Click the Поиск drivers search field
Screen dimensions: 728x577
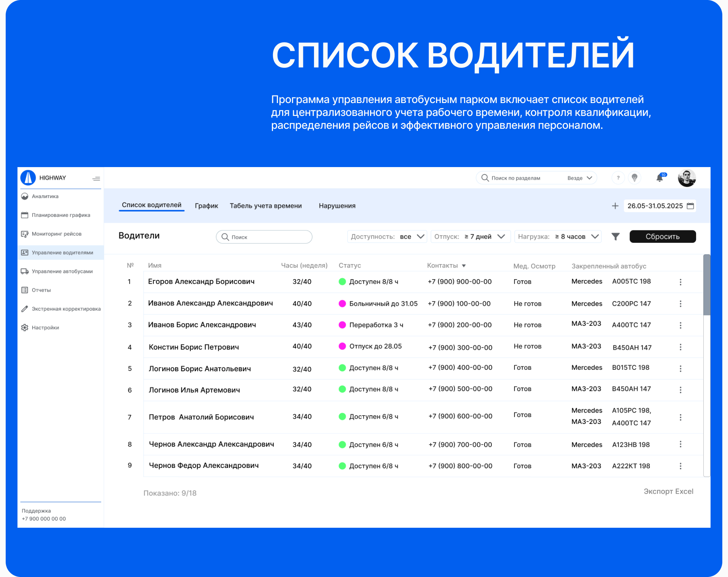[264, 237]
